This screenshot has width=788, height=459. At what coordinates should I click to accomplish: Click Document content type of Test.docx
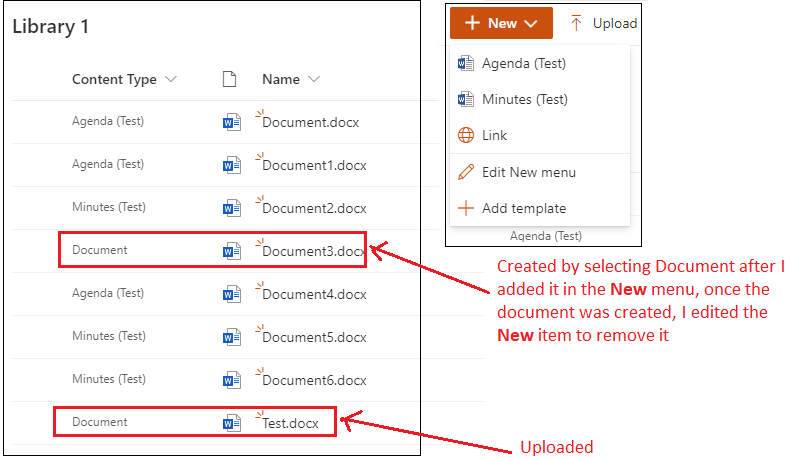[x=100, y=422]
